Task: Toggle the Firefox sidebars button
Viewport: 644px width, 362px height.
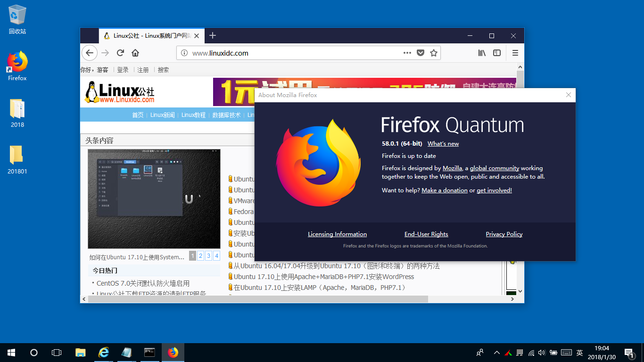Action: (x=497, y=53)
